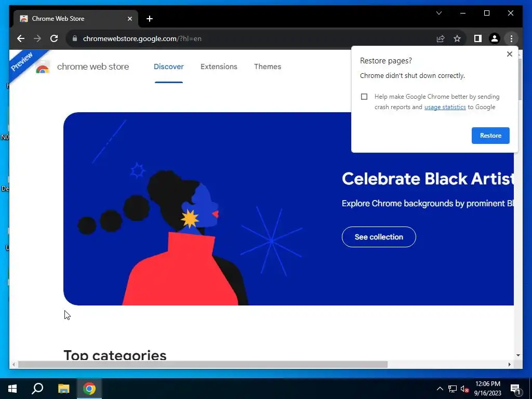532x399 pixels.
Task: View site info via the padlock icon
Action: (x=75, y=38)
